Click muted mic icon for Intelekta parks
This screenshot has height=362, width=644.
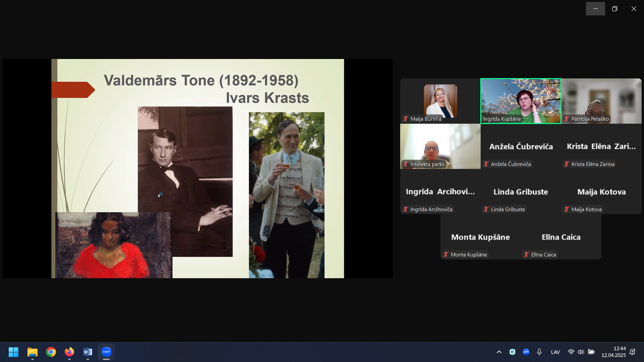coord(406,164)
